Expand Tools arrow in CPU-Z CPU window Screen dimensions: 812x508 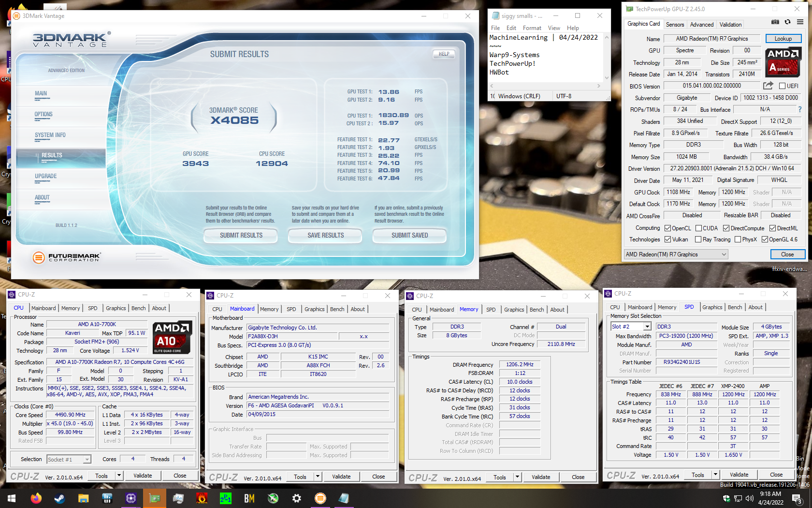[x=118, y=476]
